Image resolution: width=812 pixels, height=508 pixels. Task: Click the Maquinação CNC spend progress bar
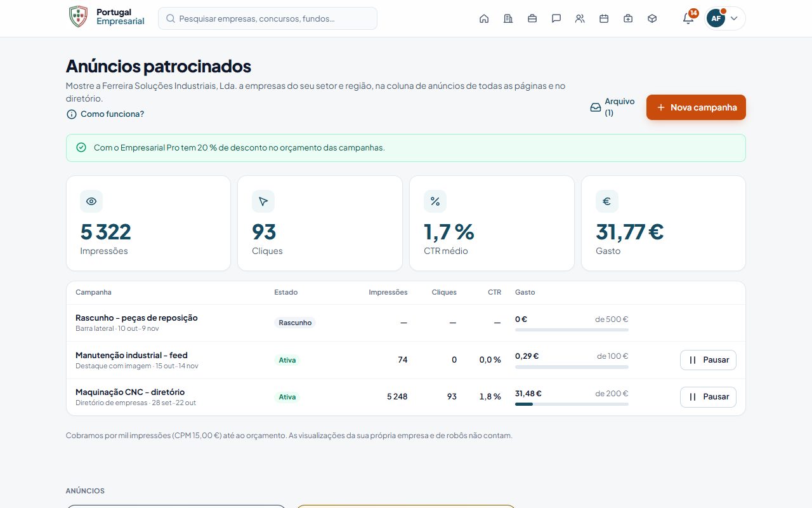[x=572, y=404]
